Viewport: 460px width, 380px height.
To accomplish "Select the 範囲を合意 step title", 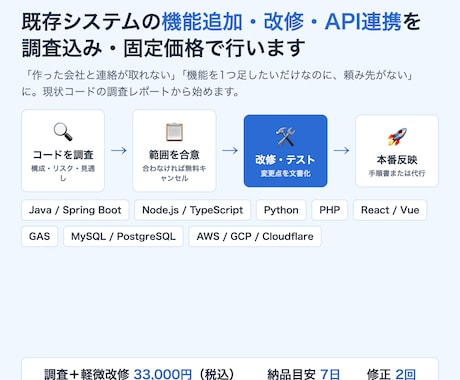I will click(x=174, y=155).
